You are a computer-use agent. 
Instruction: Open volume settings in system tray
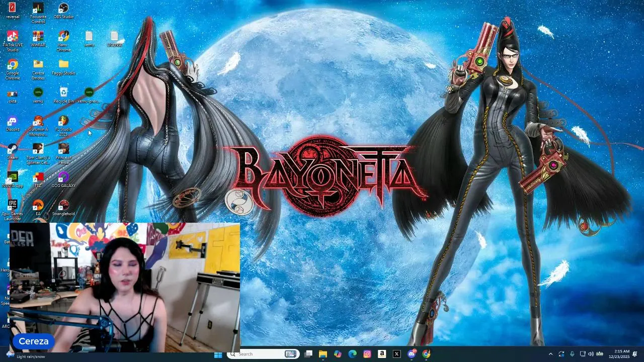591,354
